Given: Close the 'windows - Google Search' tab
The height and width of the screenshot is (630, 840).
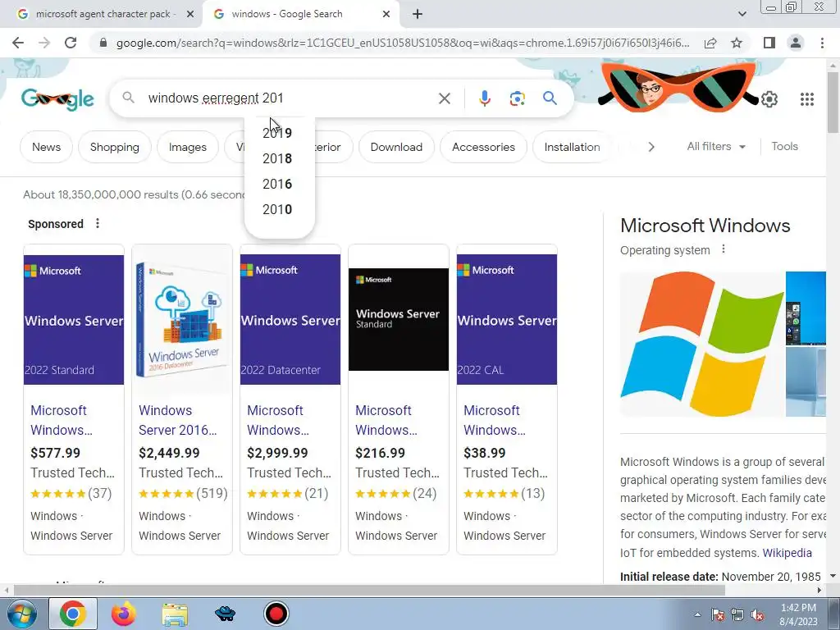Looking at the screenshot, I should click(386, 15).
